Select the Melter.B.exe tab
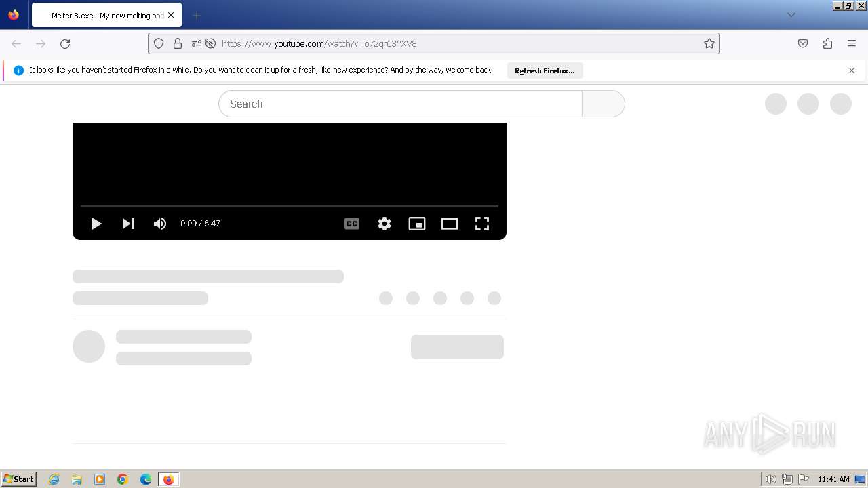Viewport: 868px width, 488px height. coord(106,15)
